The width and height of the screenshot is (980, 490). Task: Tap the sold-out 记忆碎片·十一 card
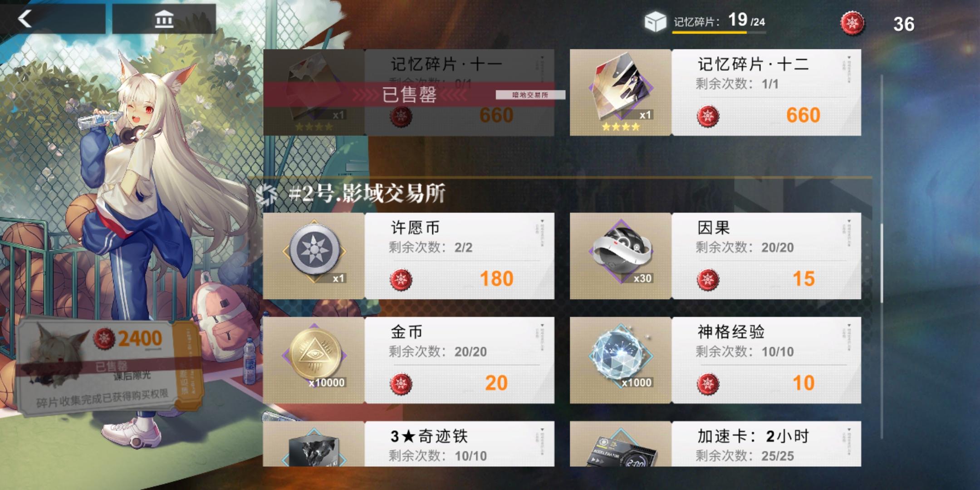[x=408, y=93]
